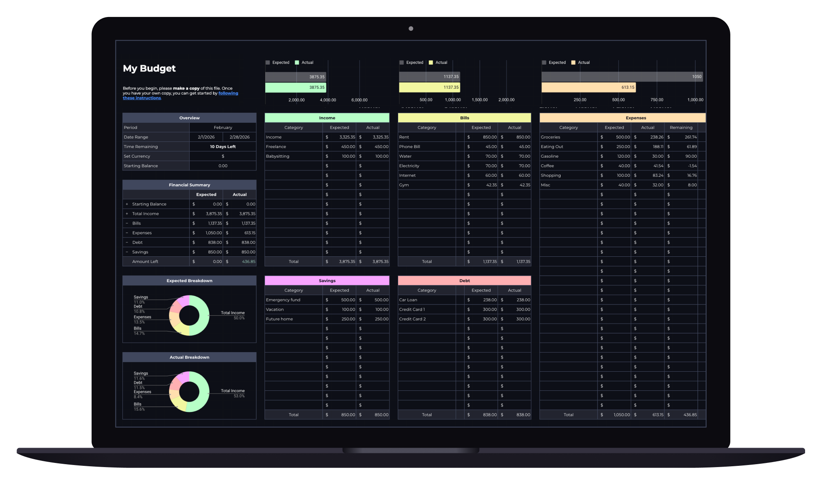Click the 2/28/2026 end date cell

coord(240,137)
